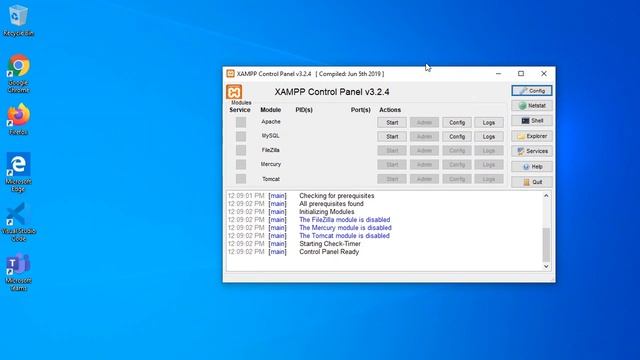Click the scroll down arrow in log
Screen dimensions: 640x360
[546, 267]
